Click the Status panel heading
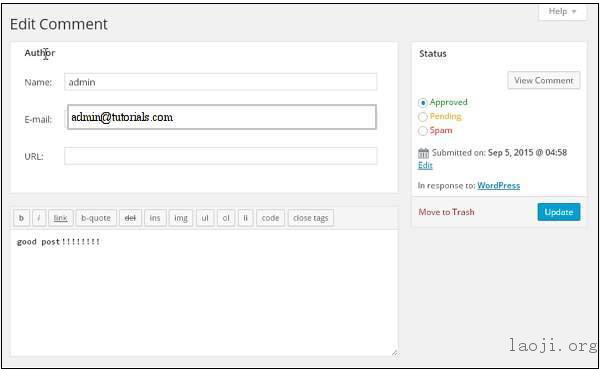 pyautogui.click(x=433, y=54)
